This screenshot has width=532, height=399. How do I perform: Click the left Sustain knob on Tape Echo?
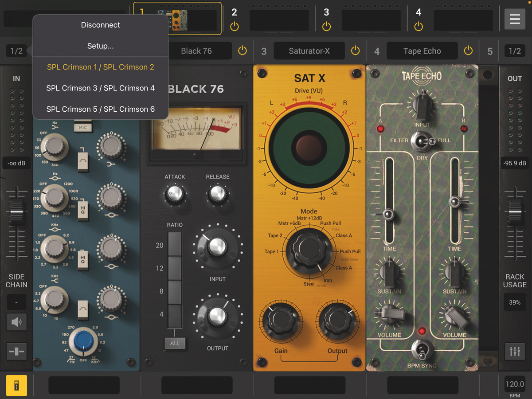tap(389, 272)
